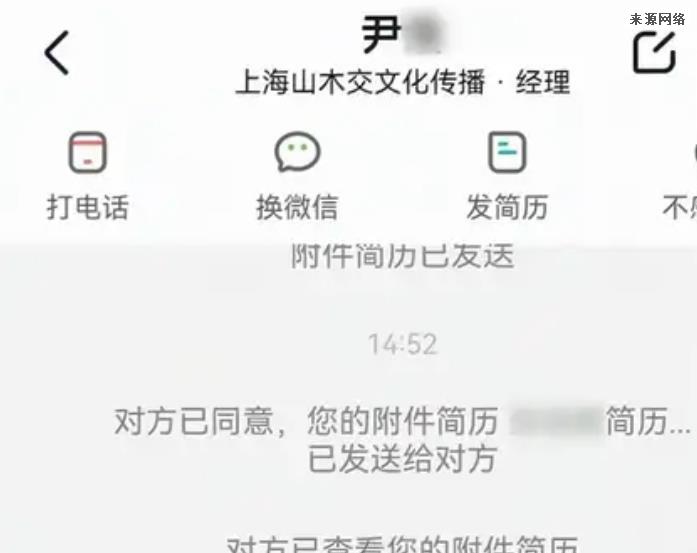Select the 打电话 text label
Screen dimensions: 697x553
(x=88, y=207)
